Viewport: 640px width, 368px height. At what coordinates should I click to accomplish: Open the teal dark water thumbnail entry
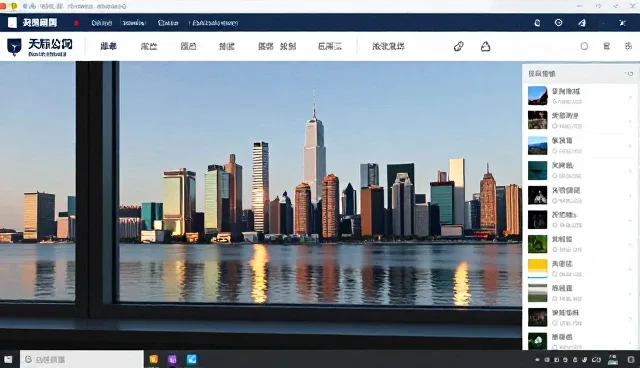click(x=538, y=170)
